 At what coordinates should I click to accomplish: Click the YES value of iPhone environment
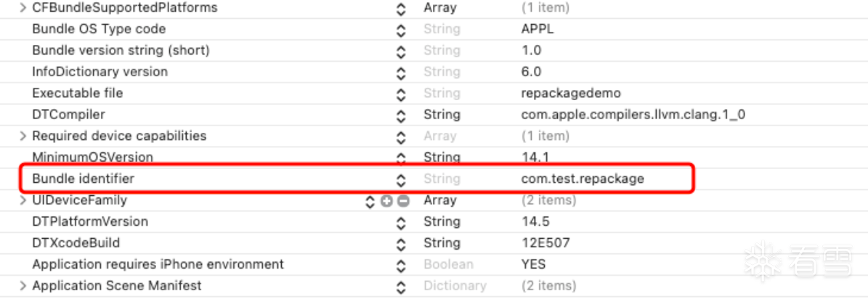533,265
